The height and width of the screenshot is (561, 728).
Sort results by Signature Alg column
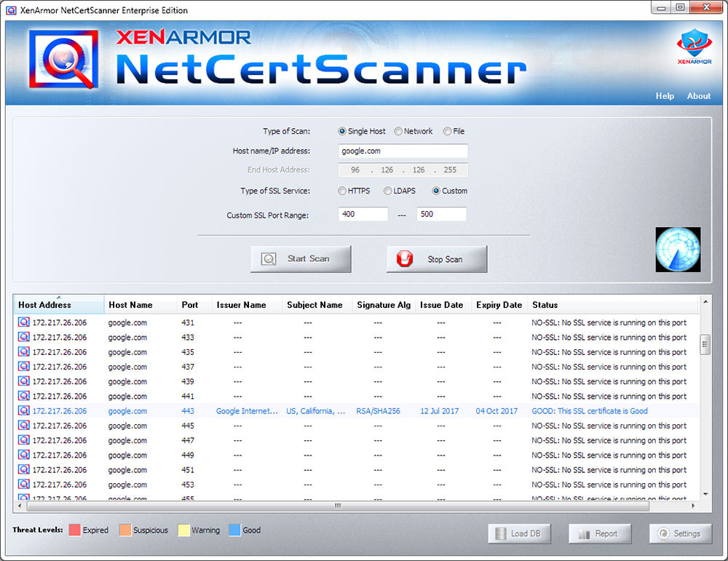click(x=384, y=305)
